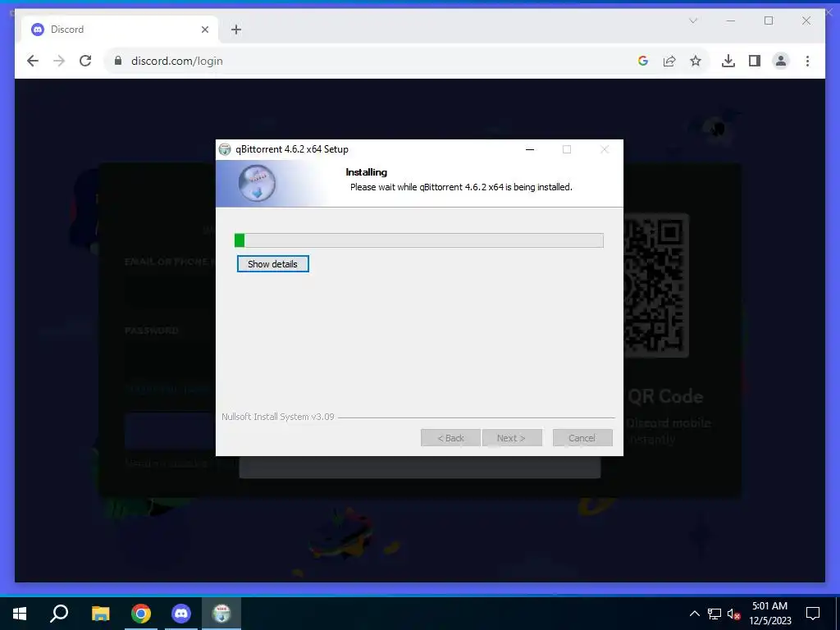Viewport: 840px width, 630px height.
Task: Go forward in Chrome
Action: pyautogui.click(x=59, y=61)
